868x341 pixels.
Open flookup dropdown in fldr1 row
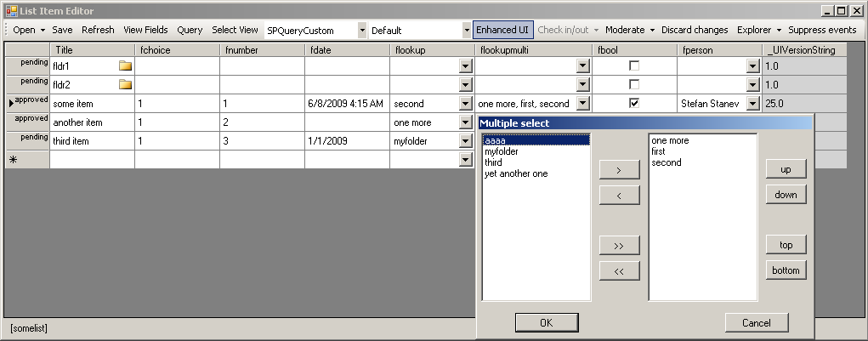click(466, 66)
